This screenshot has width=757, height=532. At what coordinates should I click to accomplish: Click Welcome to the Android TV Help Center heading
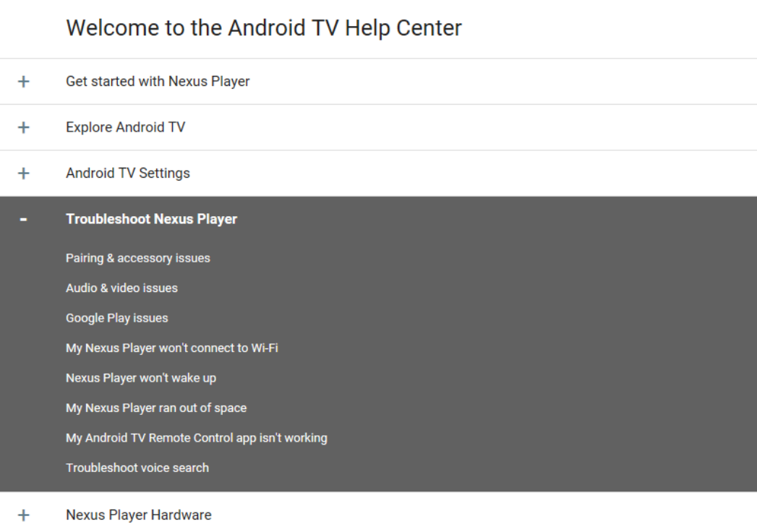coord(264,28)
